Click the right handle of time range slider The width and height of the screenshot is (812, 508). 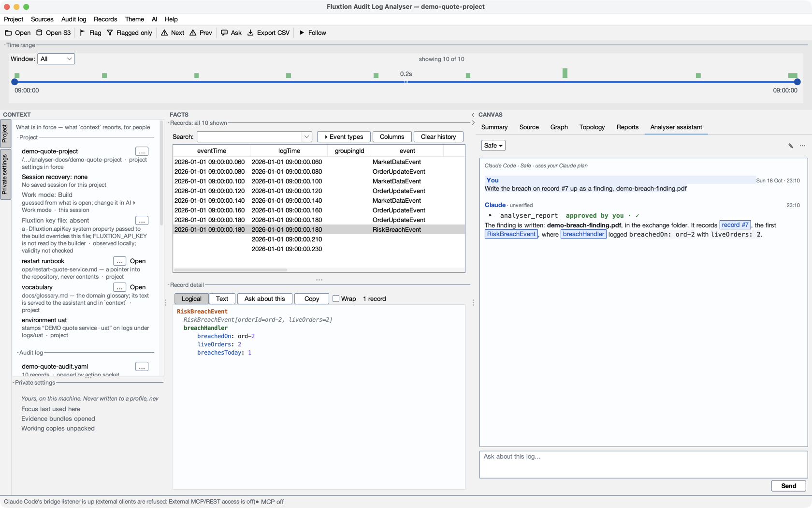pos(797,82)
